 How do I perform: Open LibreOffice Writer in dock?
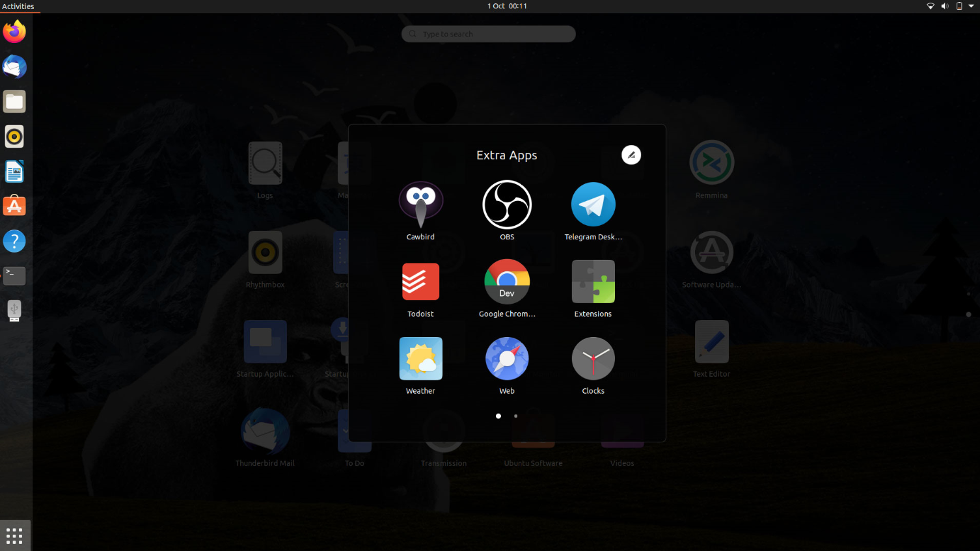pyautogui.click(x=14, y=172)
